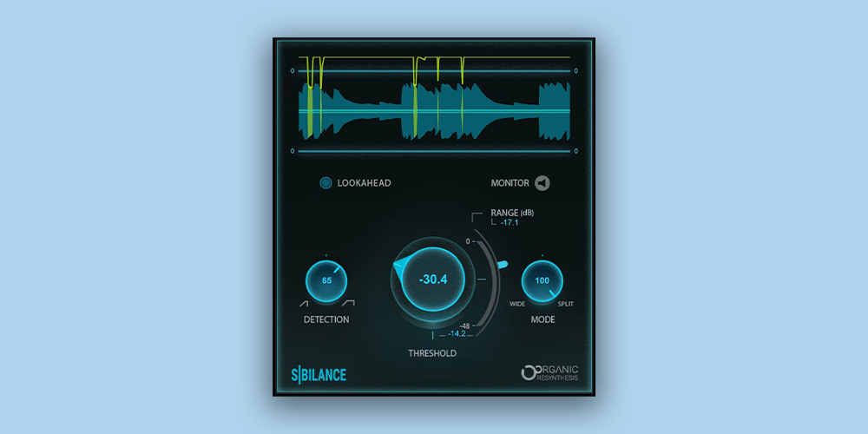Click the WIDE mode label
Viewport: 868px width, 434px height.
(x=517, y=304)
